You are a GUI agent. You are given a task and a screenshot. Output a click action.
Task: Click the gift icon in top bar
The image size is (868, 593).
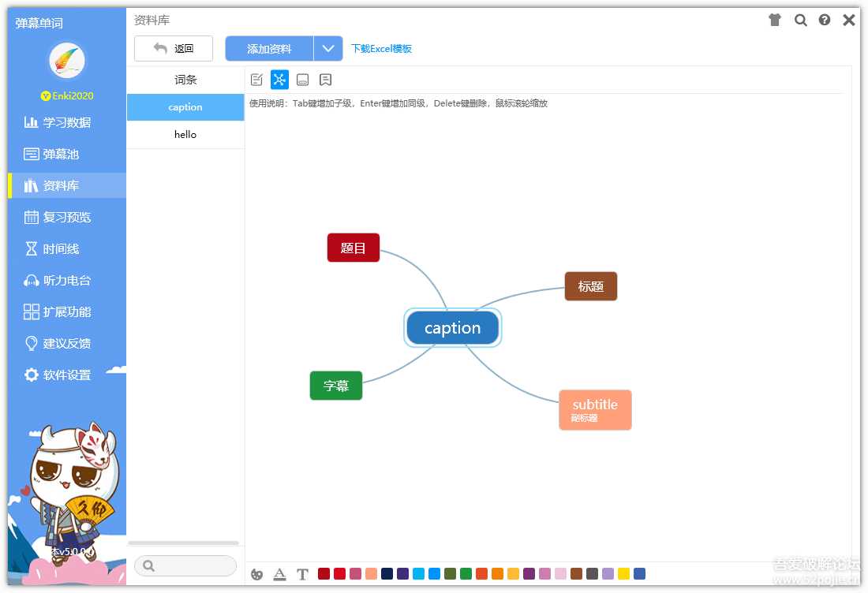pos(774,21)
